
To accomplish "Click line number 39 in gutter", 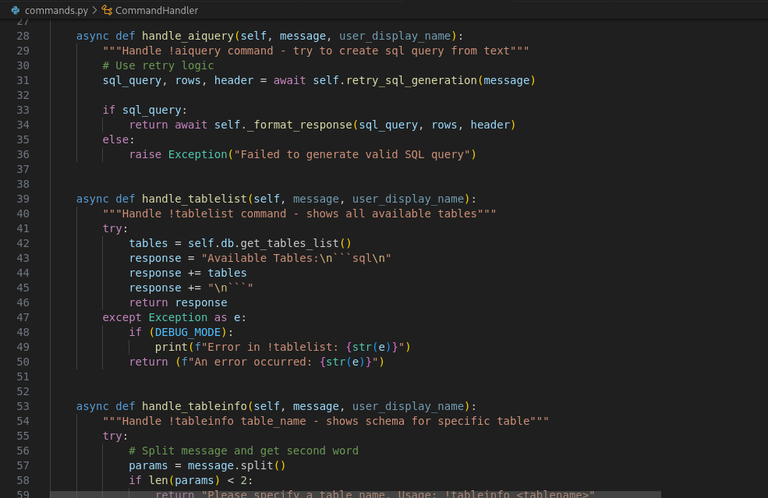I will coord(23,199).
